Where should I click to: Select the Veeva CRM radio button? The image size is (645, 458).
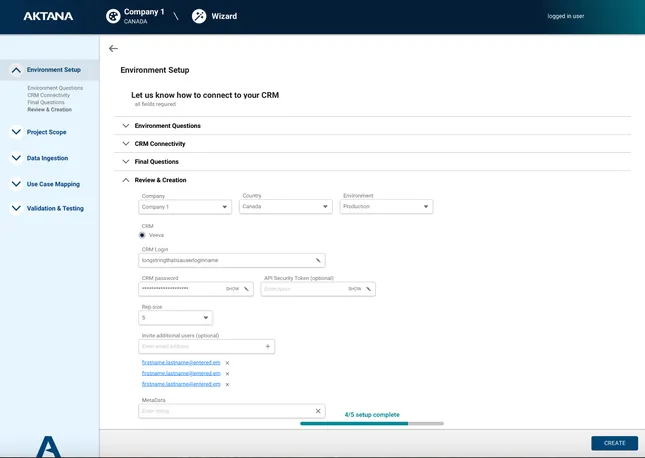point(142,235)
